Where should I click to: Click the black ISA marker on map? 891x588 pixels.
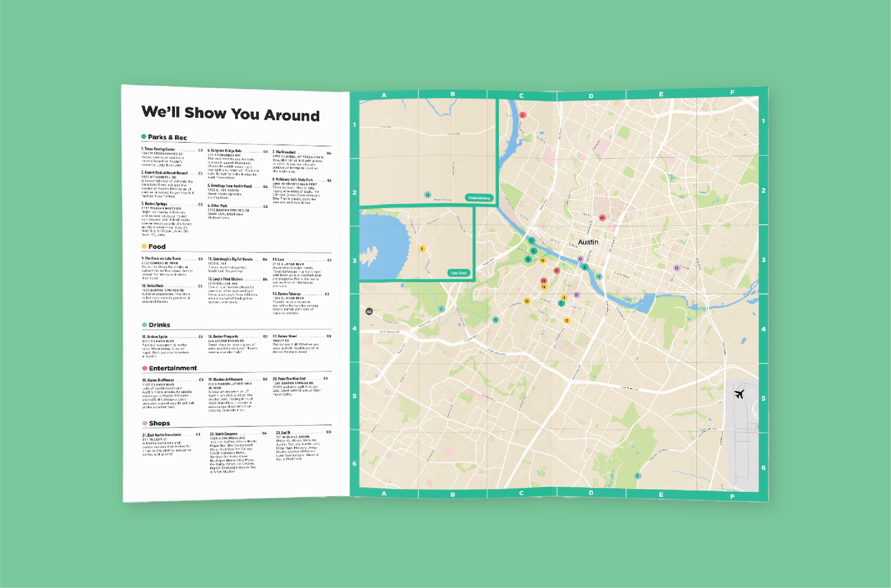[369, 311]
